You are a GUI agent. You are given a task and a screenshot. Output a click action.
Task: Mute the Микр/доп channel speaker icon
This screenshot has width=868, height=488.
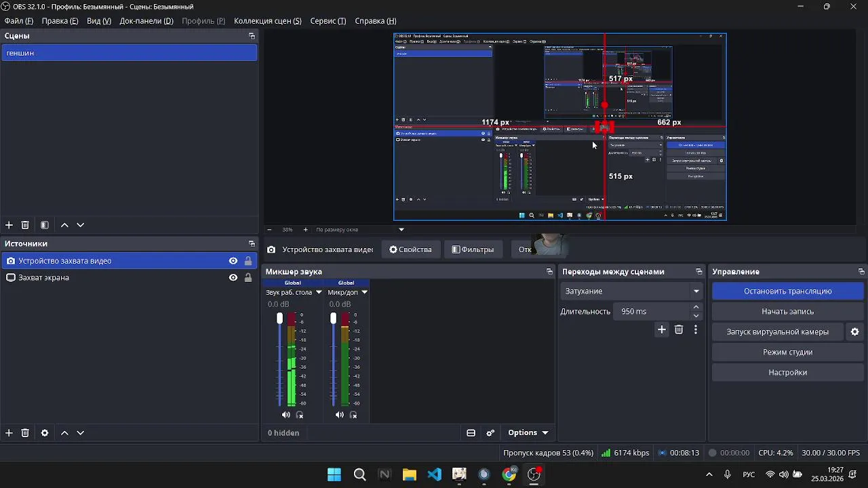(x=339, y=415)
